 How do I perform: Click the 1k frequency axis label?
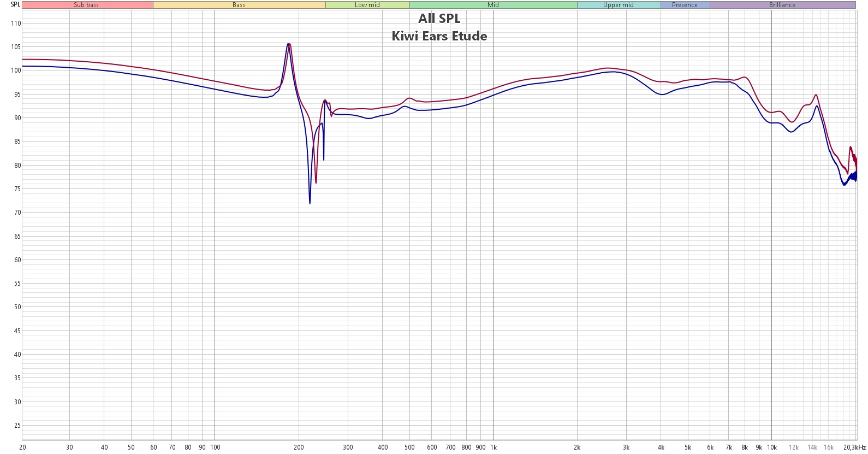tap(494, 447)
